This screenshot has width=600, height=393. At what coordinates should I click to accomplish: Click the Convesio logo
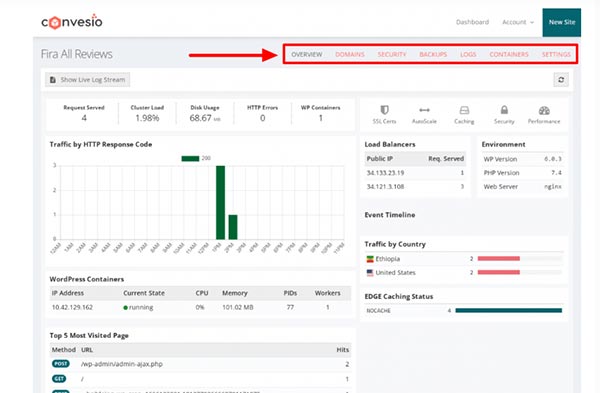(x=72, y=21)
